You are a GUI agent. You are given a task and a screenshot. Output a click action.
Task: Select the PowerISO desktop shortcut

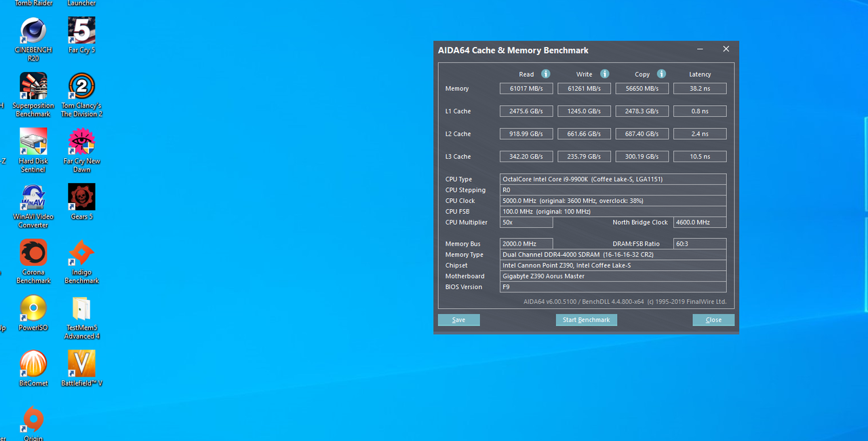coord(33,313)
